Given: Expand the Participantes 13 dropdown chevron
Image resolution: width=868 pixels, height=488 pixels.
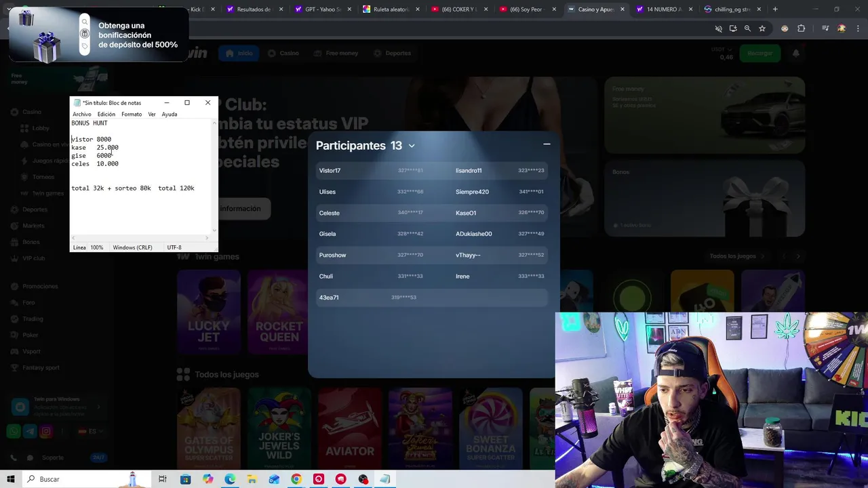Looking at the screenshot, I should coord(412,146).
